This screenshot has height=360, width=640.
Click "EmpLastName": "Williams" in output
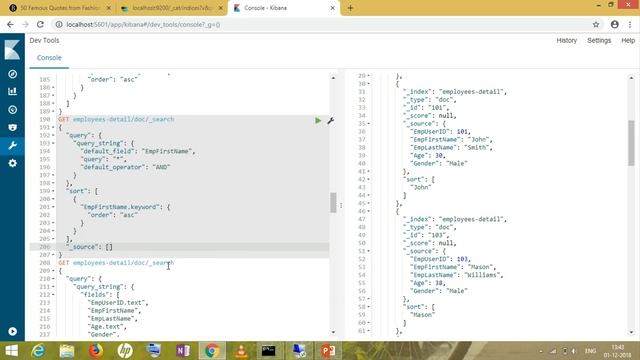click(456, 275)
